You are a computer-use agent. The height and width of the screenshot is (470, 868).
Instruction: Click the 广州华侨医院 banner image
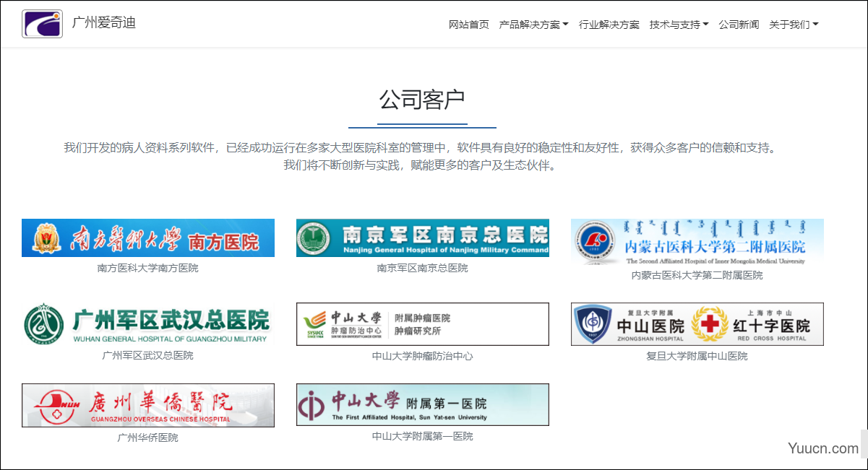(148, 405)
